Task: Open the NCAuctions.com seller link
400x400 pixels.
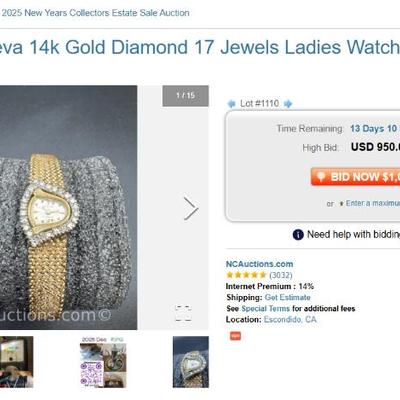Action: tap(259, 264)
